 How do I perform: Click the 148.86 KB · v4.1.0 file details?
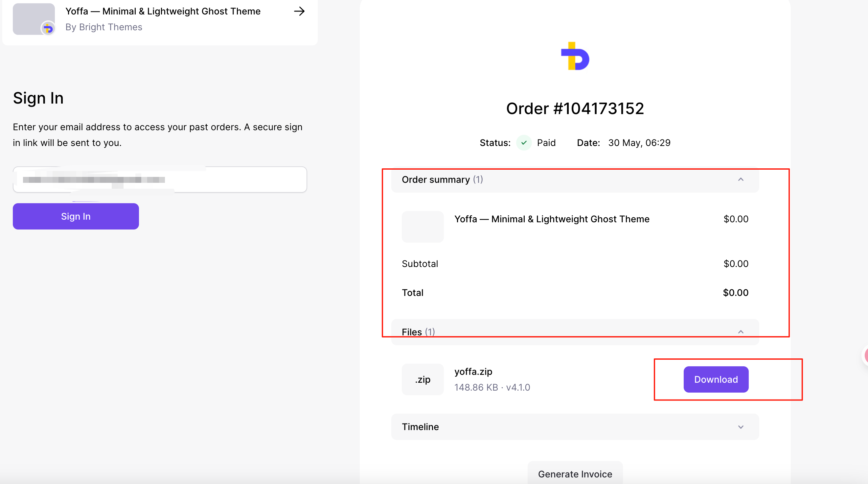[x=492, y=387]
